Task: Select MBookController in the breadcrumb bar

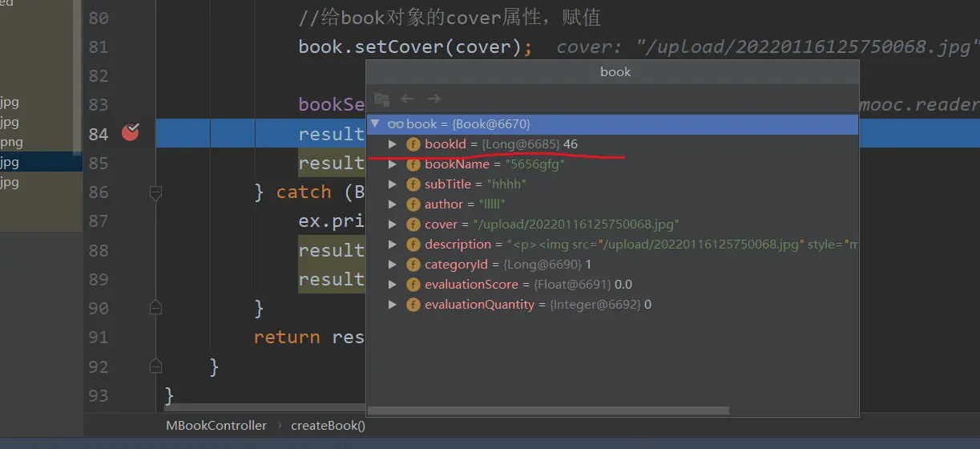Action: pos(216,426)
